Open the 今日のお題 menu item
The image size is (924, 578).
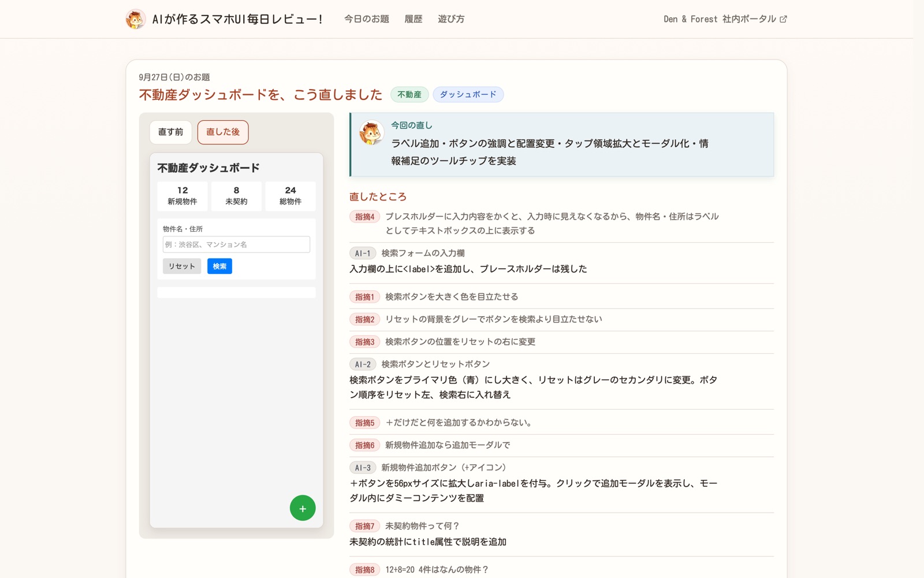[x=367, y=19]
